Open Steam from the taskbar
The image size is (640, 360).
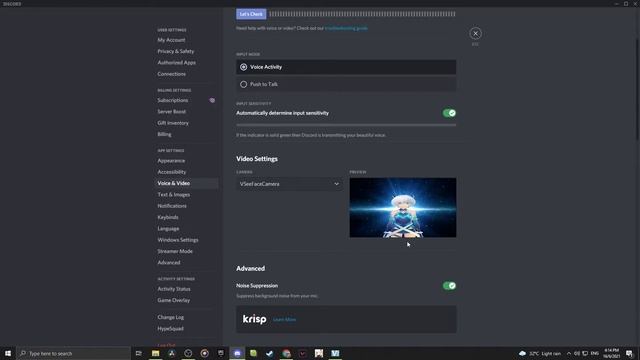(x=270, y=353)
